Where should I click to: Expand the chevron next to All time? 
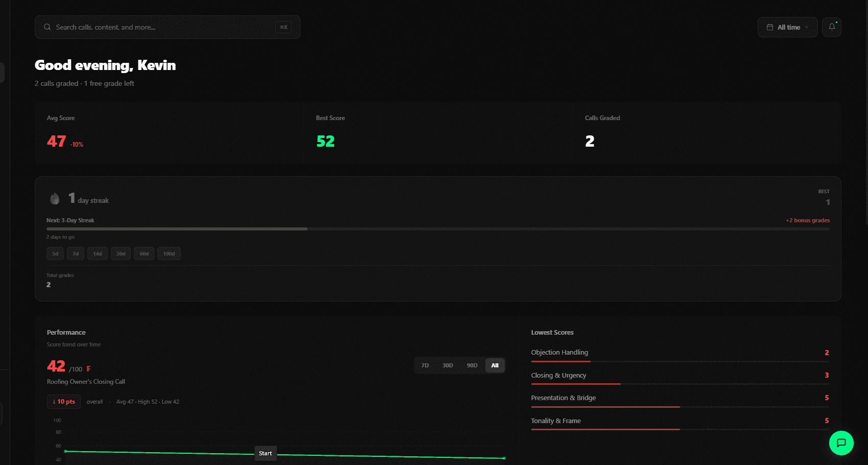click(807, 28)
